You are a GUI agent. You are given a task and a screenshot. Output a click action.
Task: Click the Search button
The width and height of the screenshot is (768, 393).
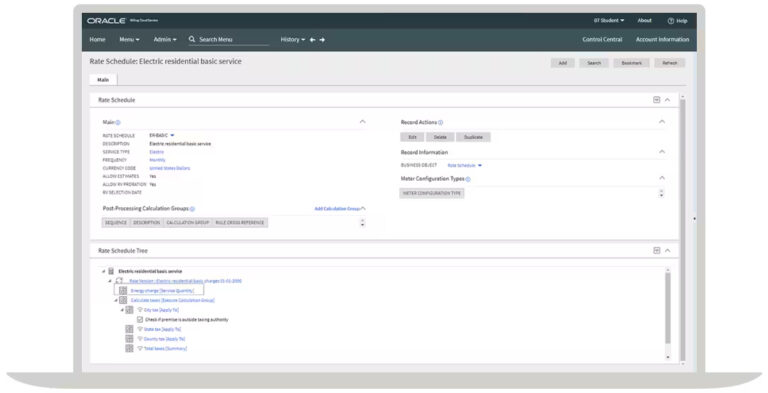coord(594,63)
